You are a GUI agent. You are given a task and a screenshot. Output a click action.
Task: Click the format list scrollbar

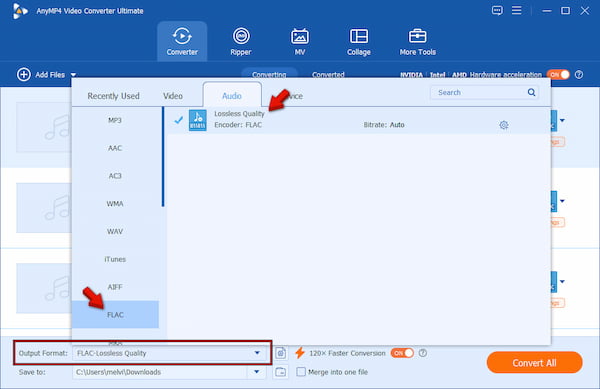pos(163,157)
